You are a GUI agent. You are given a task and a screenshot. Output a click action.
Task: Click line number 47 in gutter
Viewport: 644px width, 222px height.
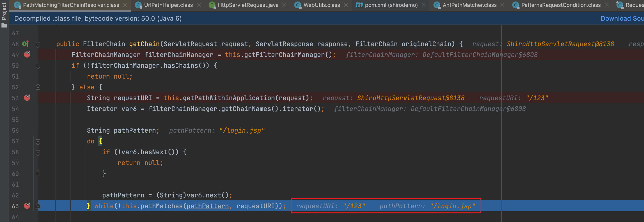pos(15,33)
